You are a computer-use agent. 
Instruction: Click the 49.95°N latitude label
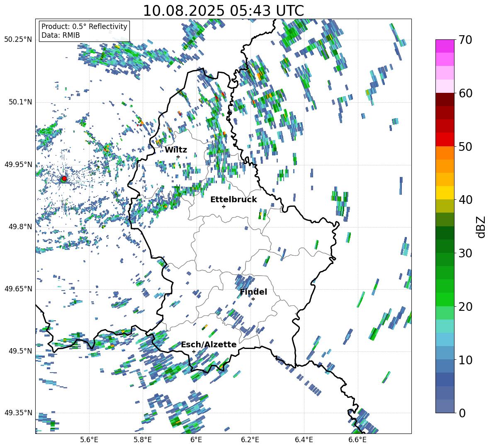18,164
